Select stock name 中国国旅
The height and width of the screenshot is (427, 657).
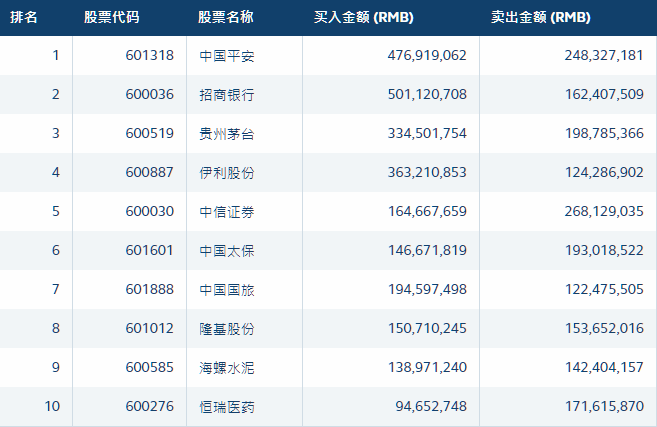[227, 290]
